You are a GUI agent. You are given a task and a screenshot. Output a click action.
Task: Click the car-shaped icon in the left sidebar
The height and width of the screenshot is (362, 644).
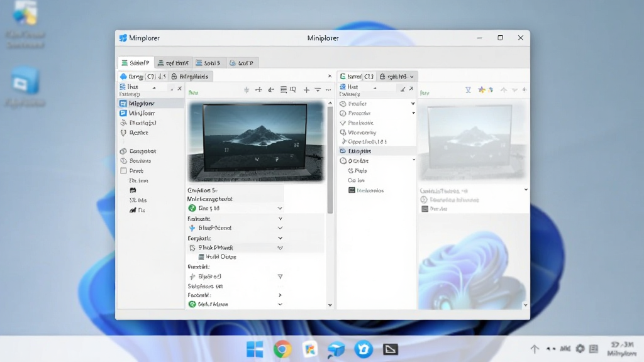pyautogui.click(x=133, y=190)
